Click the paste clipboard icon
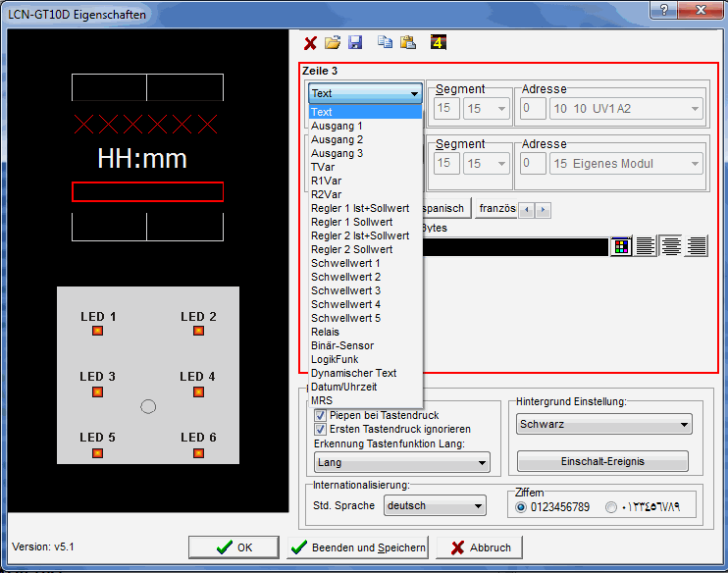This screenshot has height=573, width=728. pos(408,43)
